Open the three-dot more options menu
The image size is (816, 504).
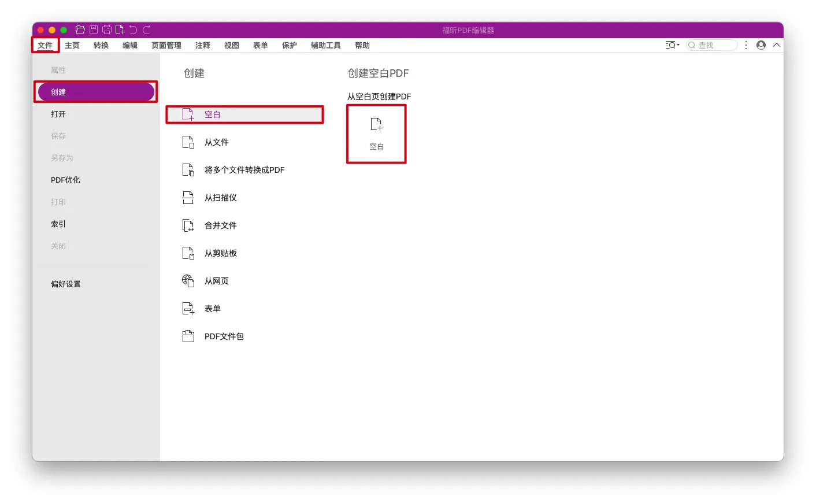click(746, 45)
